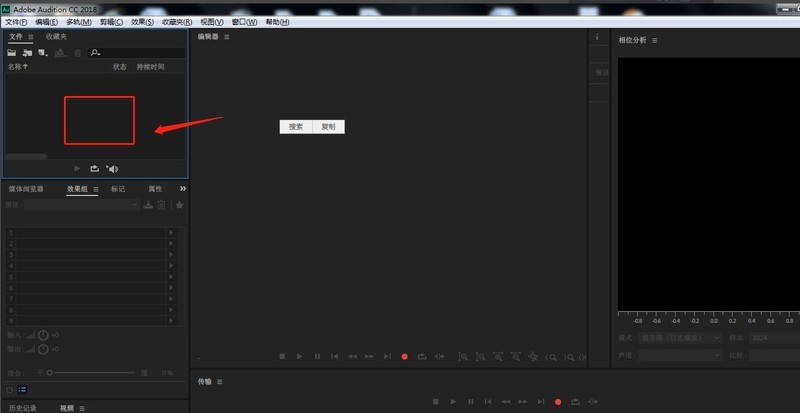
Task: Toggle loop playback in Files panel
Action: point(95,169)
